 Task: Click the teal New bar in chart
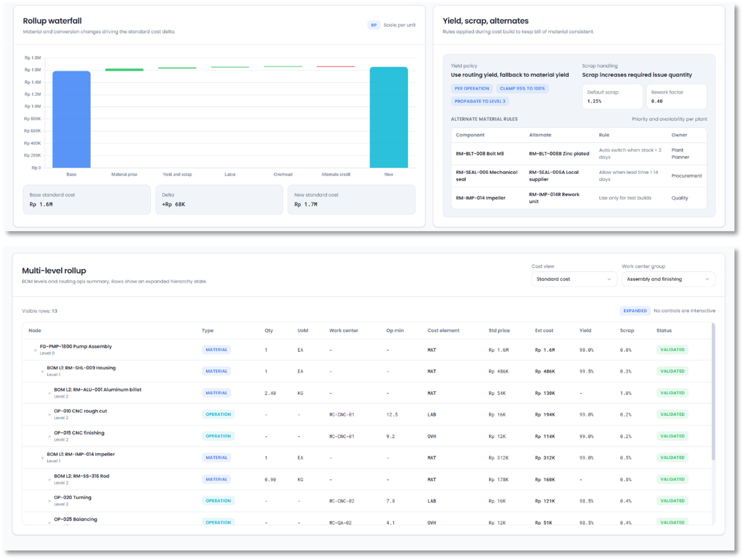pos(389,117)
